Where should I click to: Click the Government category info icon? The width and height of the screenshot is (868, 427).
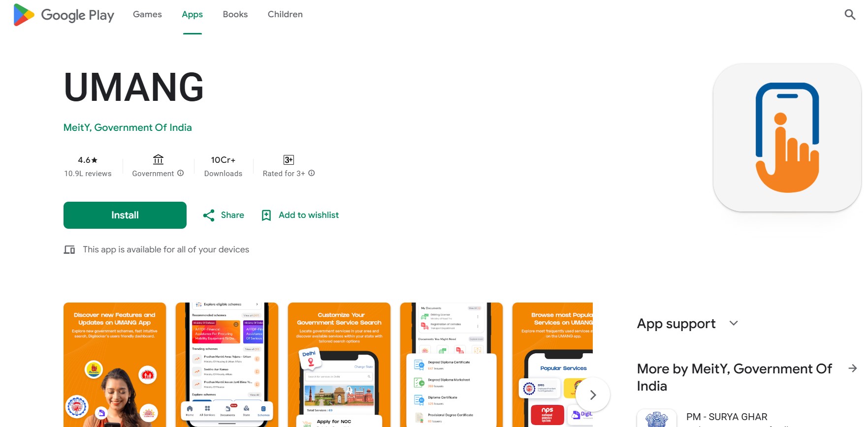181,173
